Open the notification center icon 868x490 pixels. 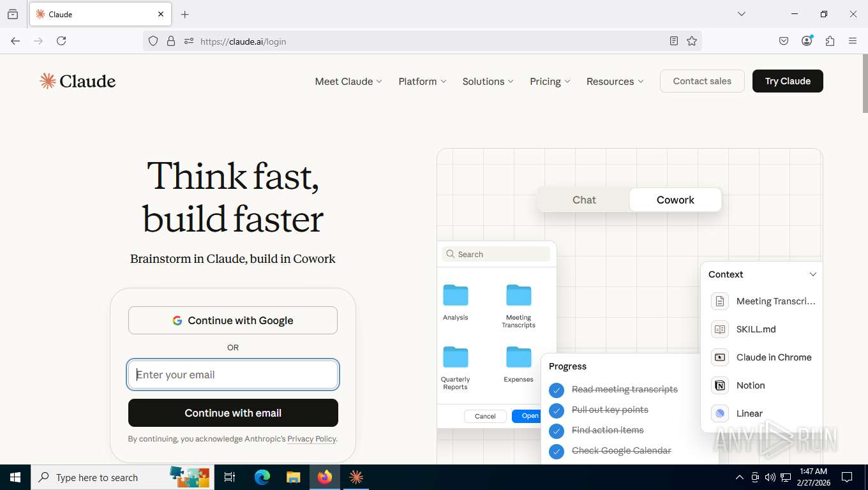click(847, 477)
